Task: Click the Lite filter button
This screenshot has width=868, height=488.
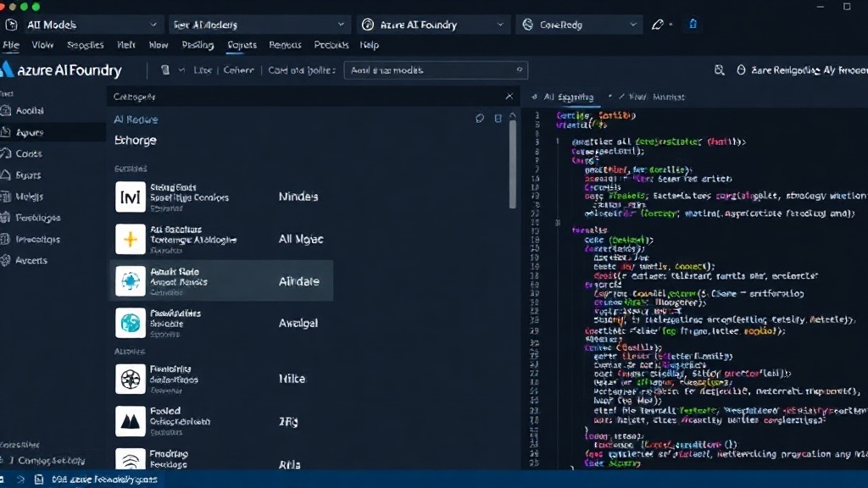Action: pos(203,70)
